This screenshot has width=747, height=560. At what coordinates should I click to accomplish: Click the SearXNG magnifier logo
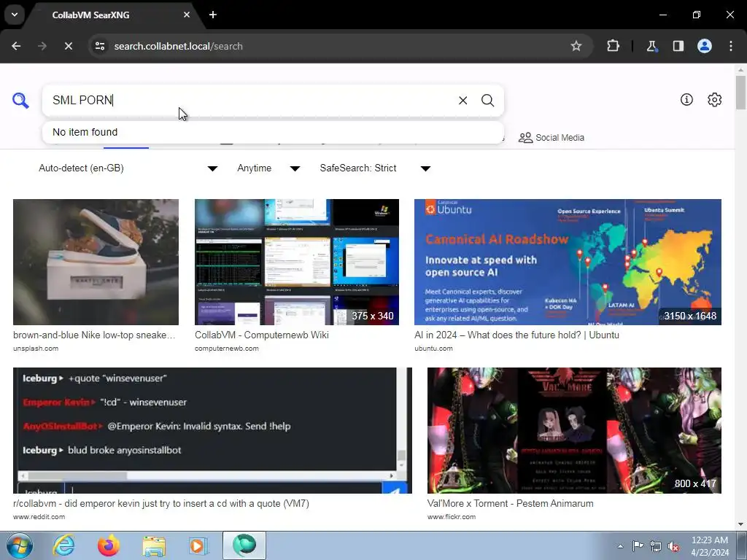[20, 101]
